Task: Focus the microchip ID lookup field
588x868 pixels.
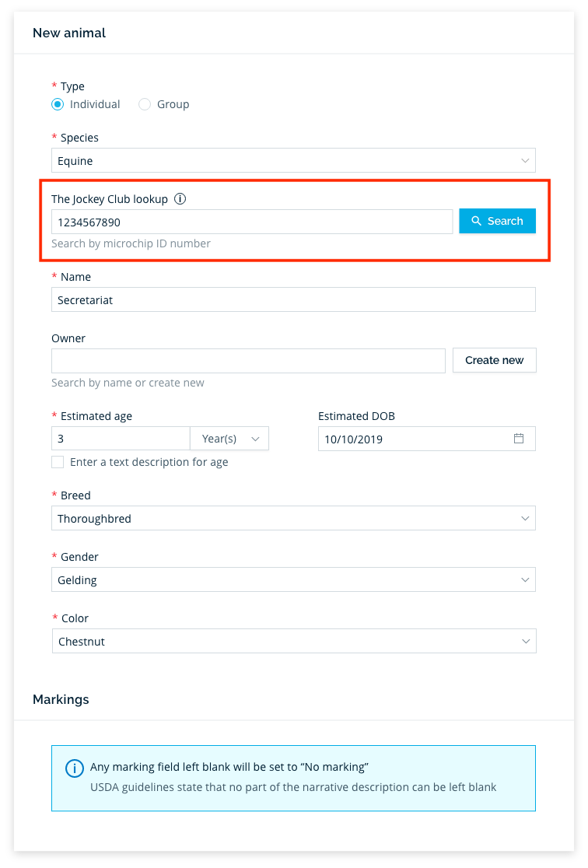Action: click(x=252, y=222)
